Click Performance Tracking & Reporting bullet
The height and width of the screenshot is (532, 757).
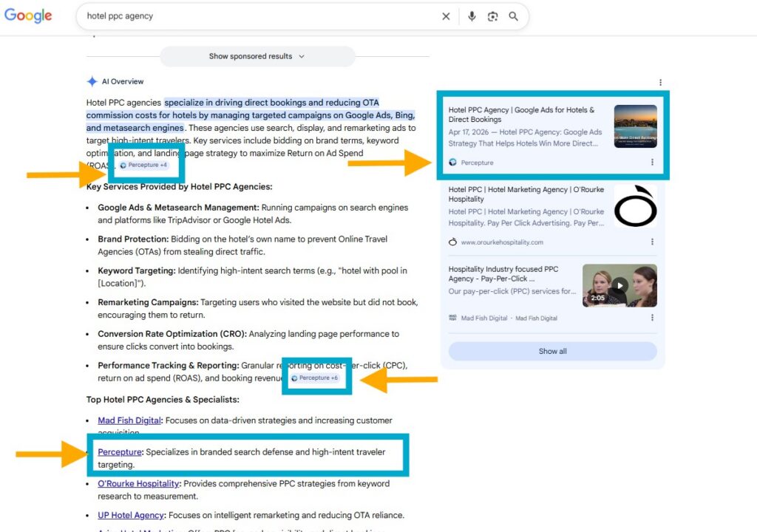(253, 372)
